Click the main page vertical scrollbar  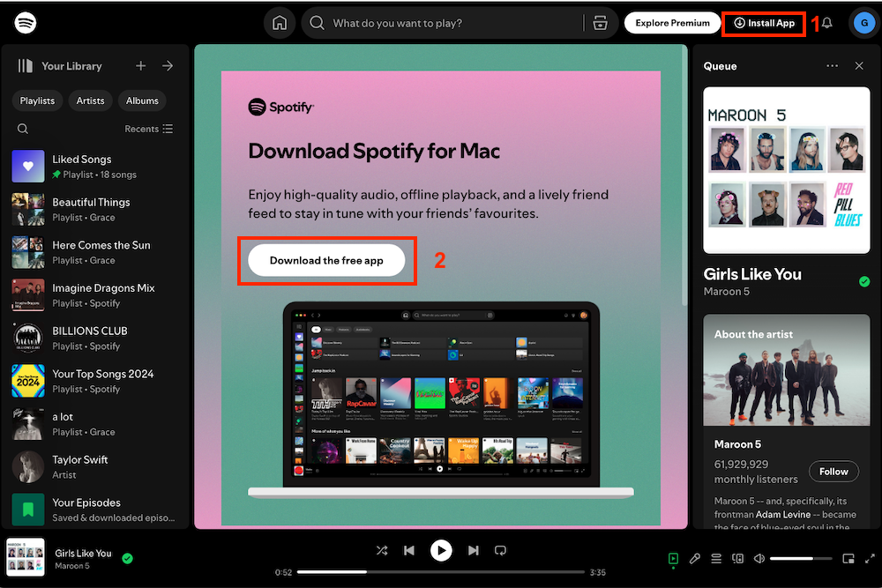(x=684, y=175)
